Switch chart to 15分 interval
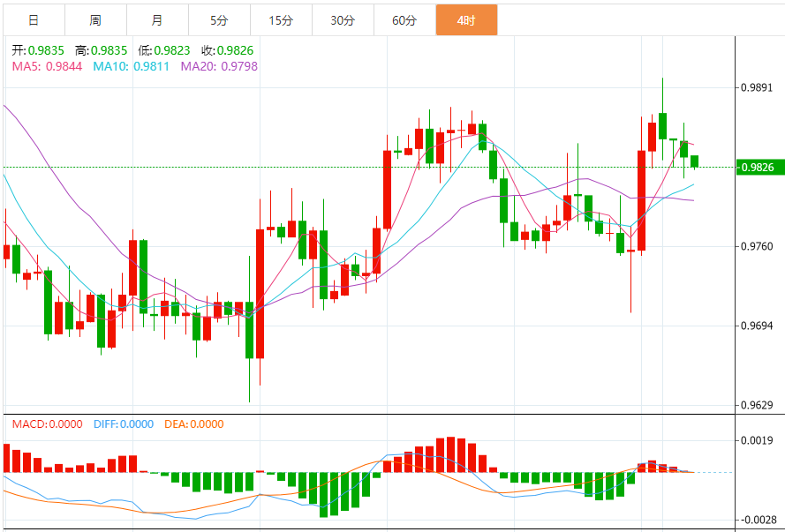Screen dimensions: 785x532 (281, 20)
